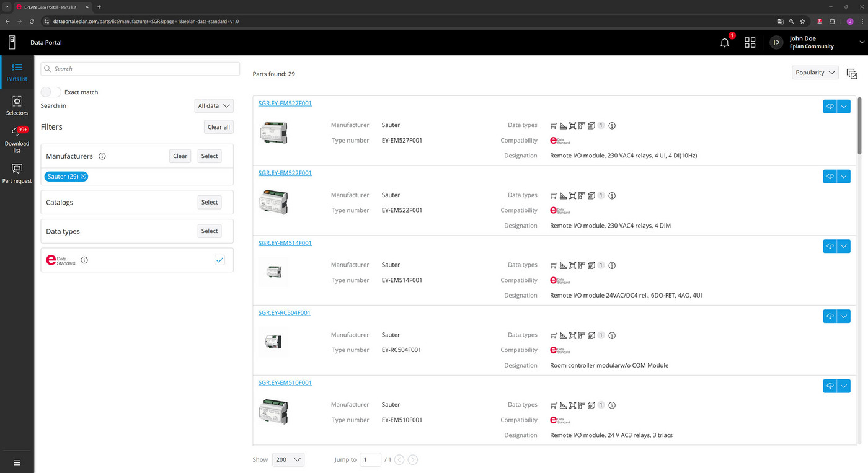Open the Part request sidebar section

17,172
